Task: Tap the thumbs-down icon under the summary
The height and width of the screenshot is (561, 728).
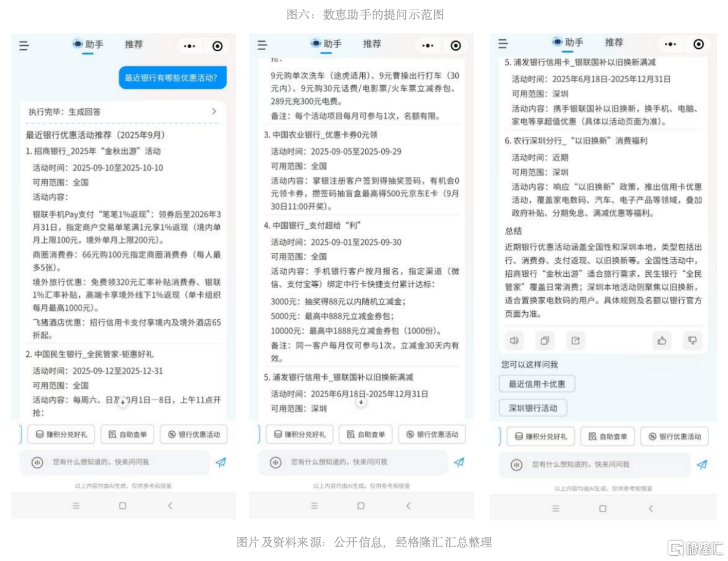Action: tap(692, 341)
